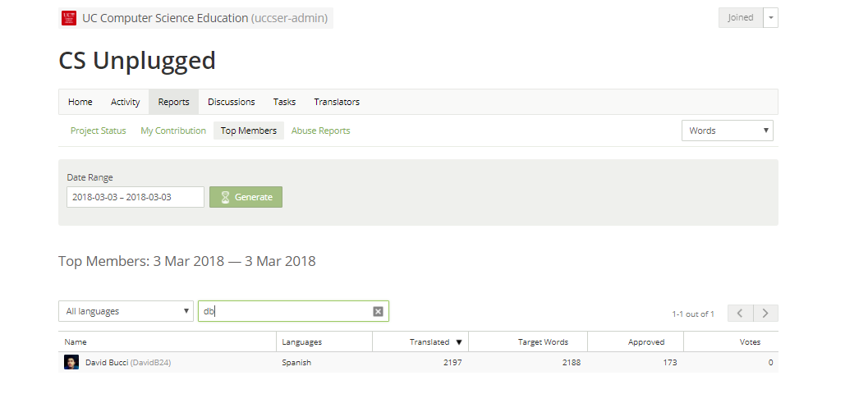Click the 'Spanish' language cell
This screenshot has height=417, width=868.
pos(296,363)
